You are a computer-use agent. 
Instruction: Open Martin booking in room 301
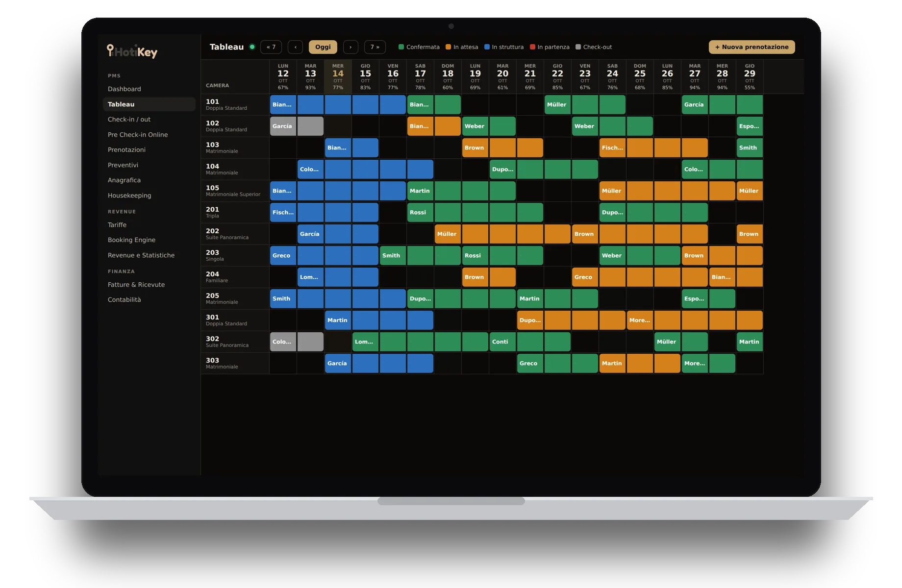[379, 320]
